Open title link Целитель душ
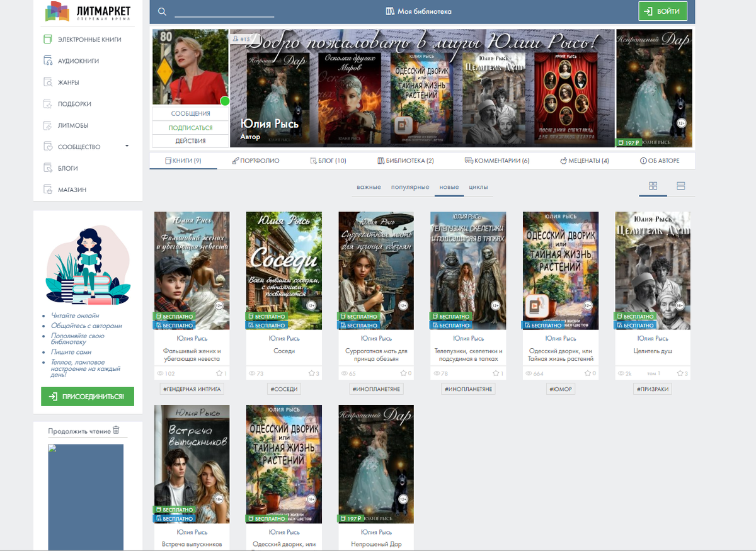Screen dimensions: 756x551 [x=653, y=351]
